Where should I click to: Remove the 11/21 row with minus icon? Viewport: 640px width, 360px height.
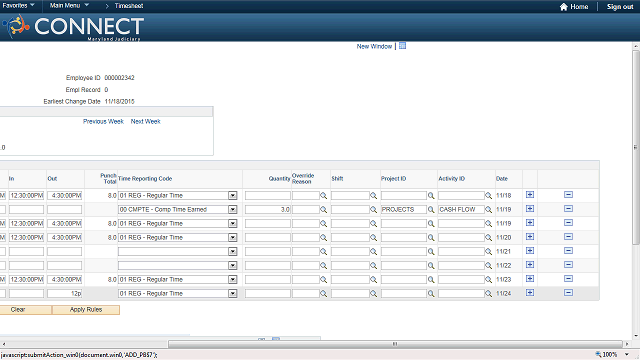click(568, 251)
